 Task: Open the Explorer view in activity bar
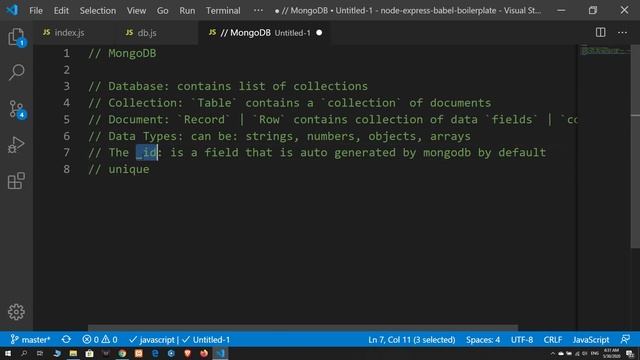tap(16, 37)
